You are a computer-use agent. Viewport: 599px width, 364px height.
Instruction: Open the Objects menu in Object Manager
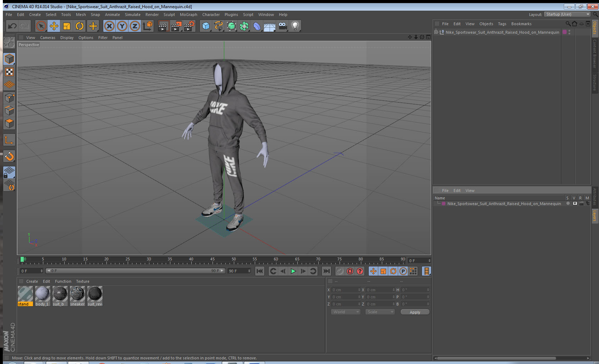(x=486, y=24)
